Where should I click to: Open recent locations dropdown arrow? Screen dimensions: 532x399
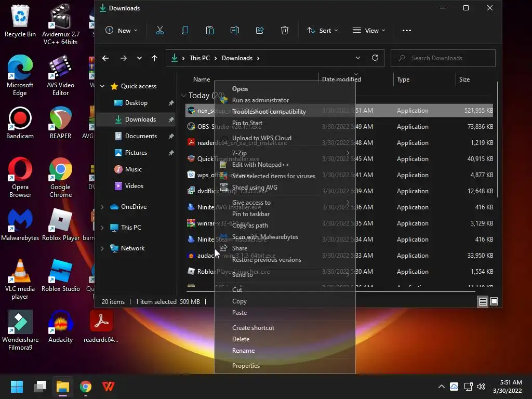(139, 58)
